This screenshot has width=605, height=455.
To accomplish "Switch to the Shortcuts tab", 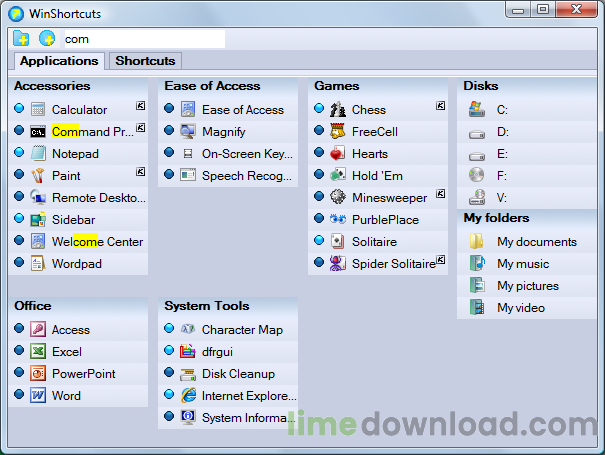I will point(145,61).
